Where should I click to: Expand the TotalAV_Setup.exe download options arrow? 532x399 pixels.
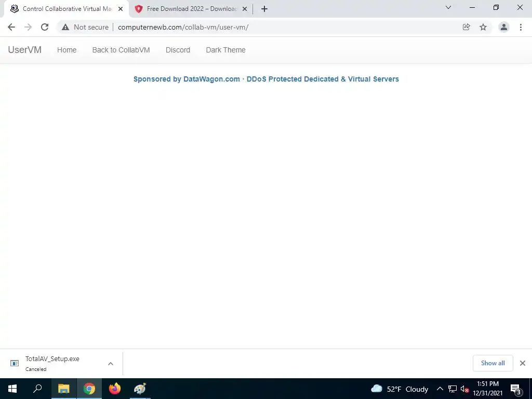point(111,363)
